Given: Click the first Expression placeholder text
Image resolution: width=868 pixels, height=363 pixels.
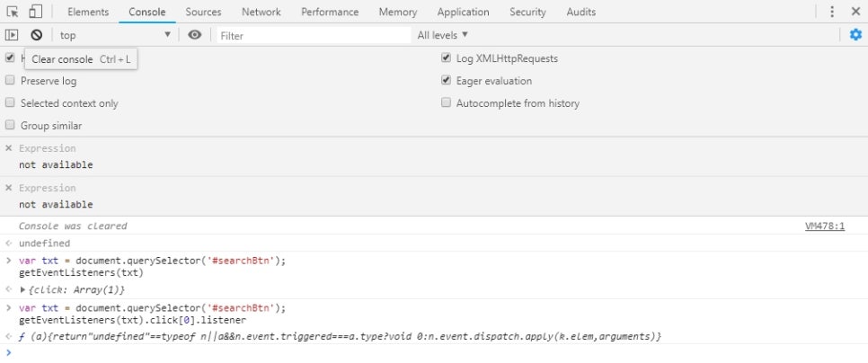Looking at the screenshot, I should coord(47,148).
